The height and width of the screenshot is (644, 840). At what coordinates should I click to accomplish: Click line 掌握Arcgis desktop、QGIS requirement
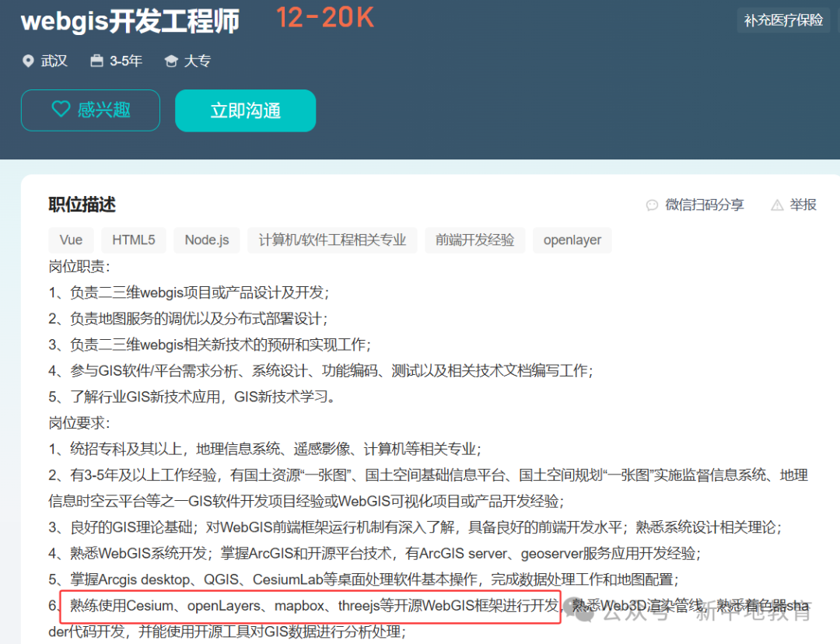pos(364,579)
